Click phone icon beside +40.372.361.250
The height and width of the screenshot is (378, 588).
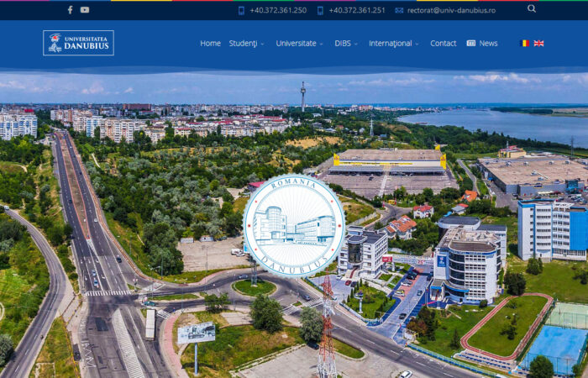(242, 10)
